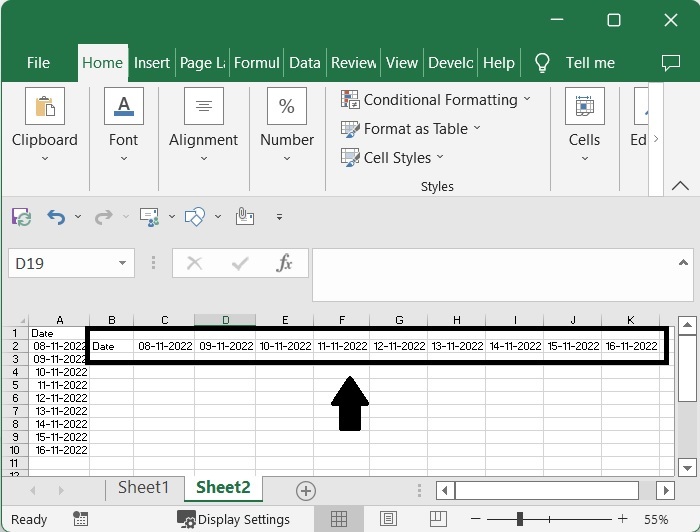Screen dimensions: 700x532
Task: Switch to the Formulas tab
Action: 257,63
